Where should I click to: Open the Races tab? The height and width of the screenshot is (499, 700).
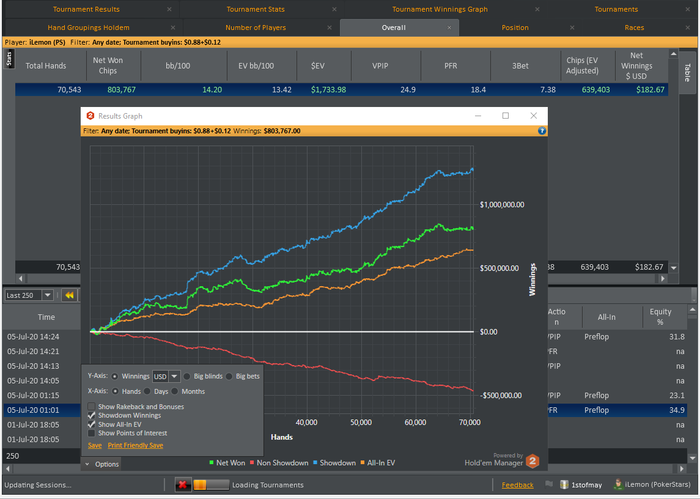point(634,28)
